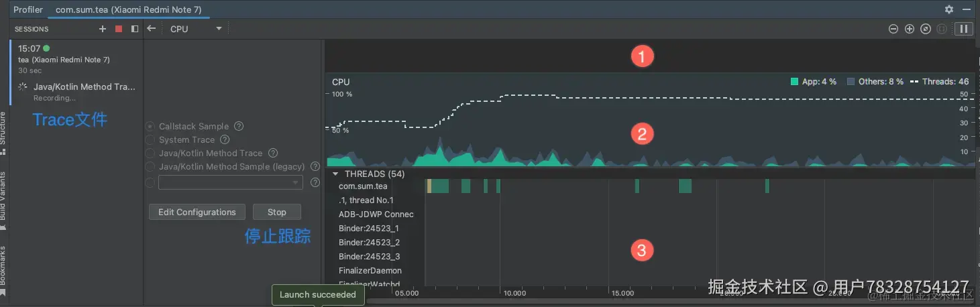Select the Binder:24523_2 thread row

(369, 243)
